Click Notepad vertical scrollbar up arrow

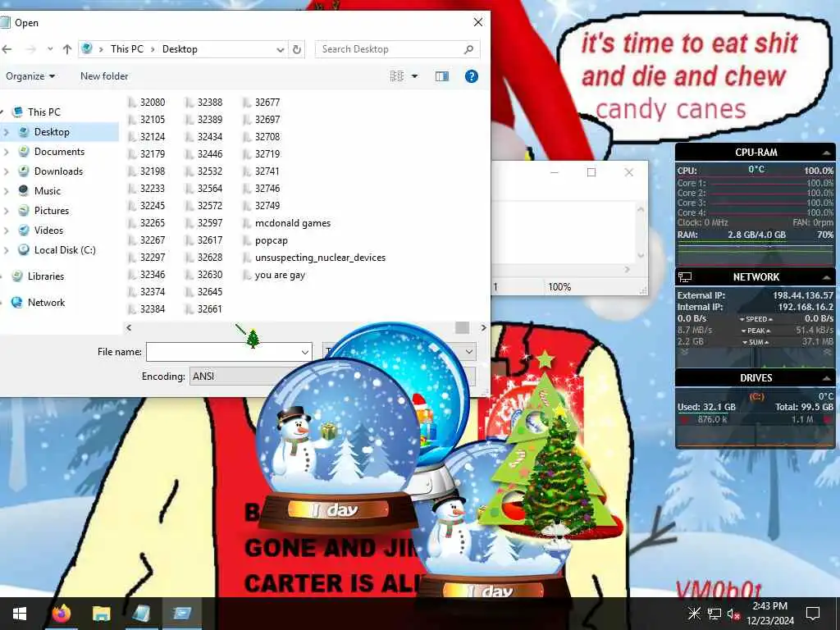click(641, 209)
